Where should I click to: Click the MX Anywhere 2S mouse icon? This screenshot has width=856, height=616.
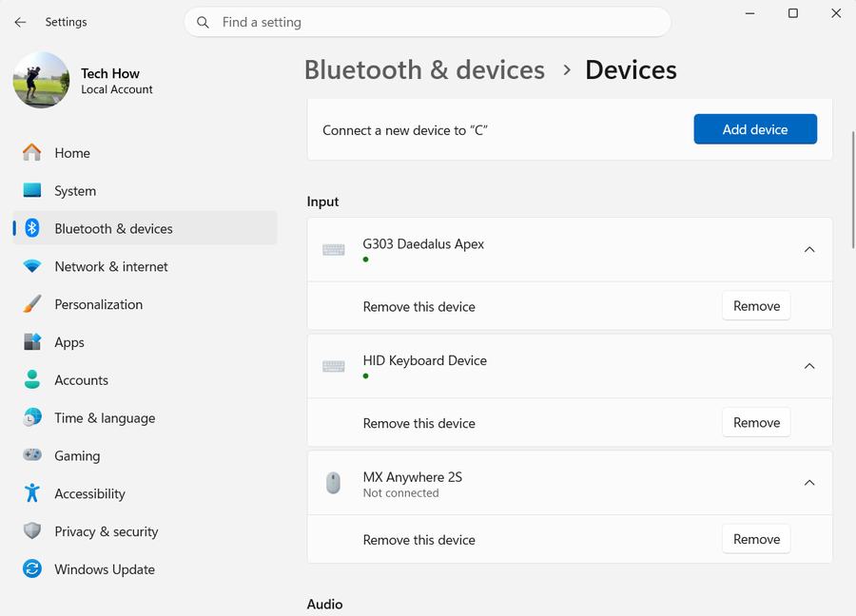tap(333, 483)
